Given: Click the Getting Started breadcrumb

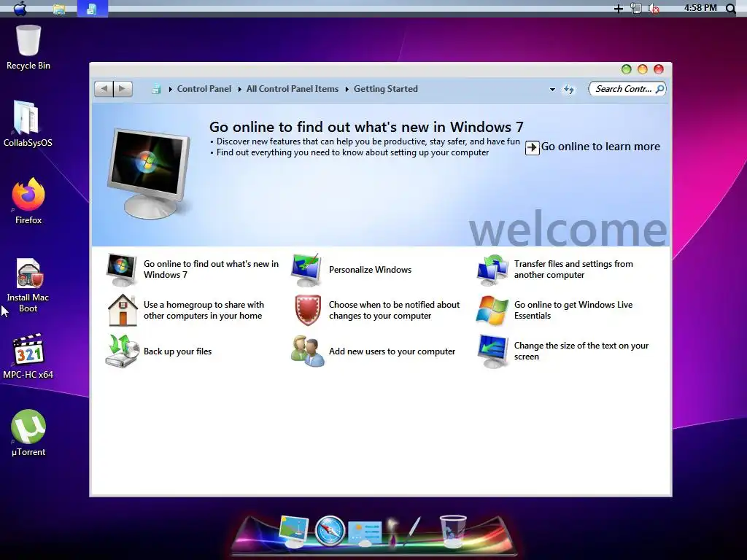Looking at the screenshot, I should click(x=385, y=89).
